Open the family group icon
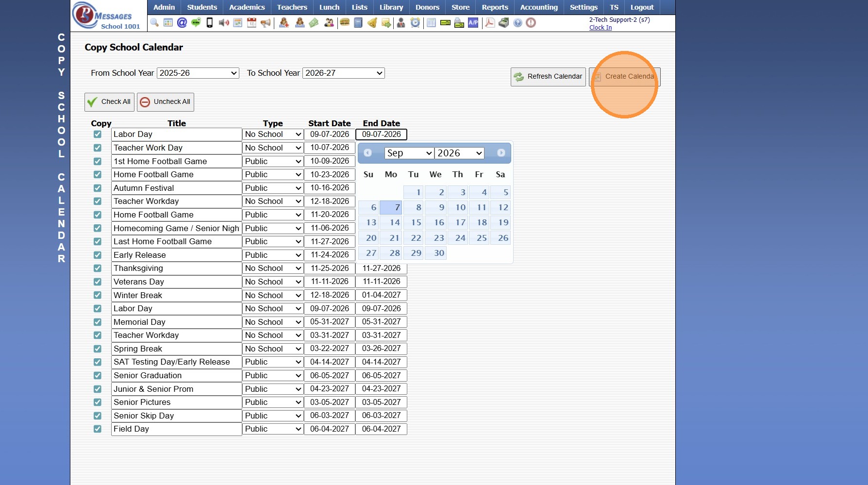 (x=329, y=23)
